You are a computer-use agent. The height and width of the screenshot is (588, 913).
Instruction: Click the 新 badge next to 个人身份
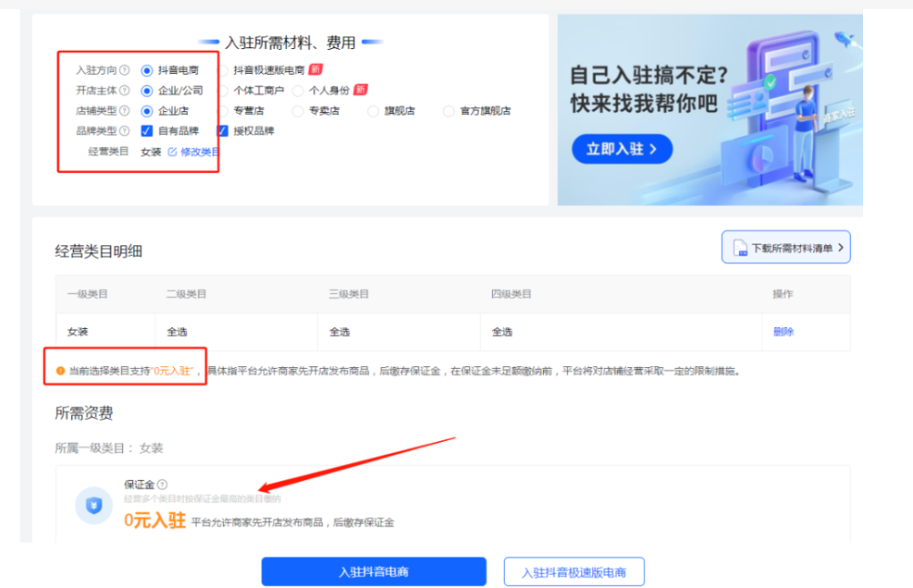click(x=358, y=88)
